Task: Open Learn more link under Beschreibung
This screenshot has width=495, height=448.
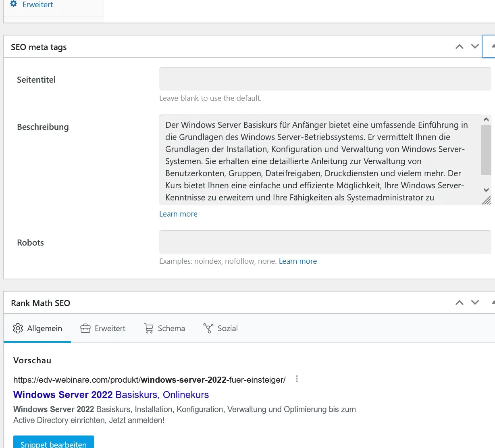Action: click(178, 214)
